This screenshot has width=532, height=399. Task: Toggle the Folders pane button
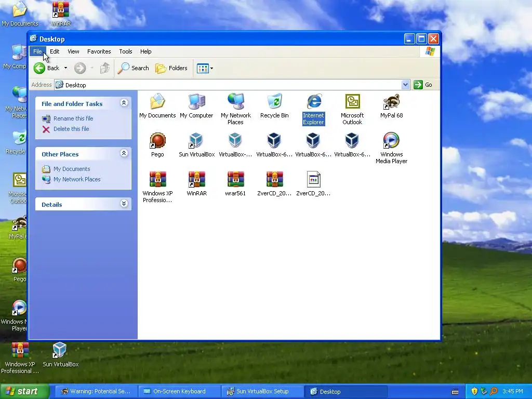[171, 68]
